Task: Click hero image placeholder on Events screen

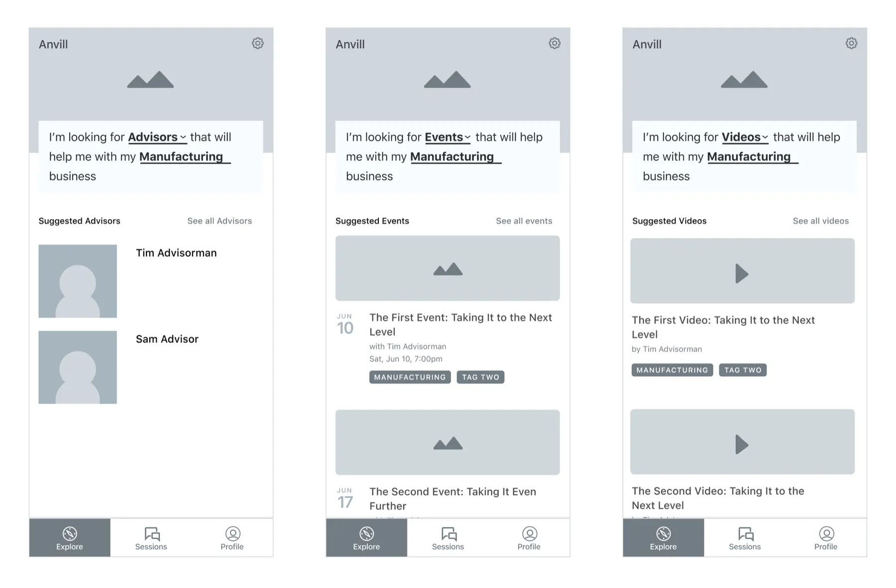Action: 447,80
